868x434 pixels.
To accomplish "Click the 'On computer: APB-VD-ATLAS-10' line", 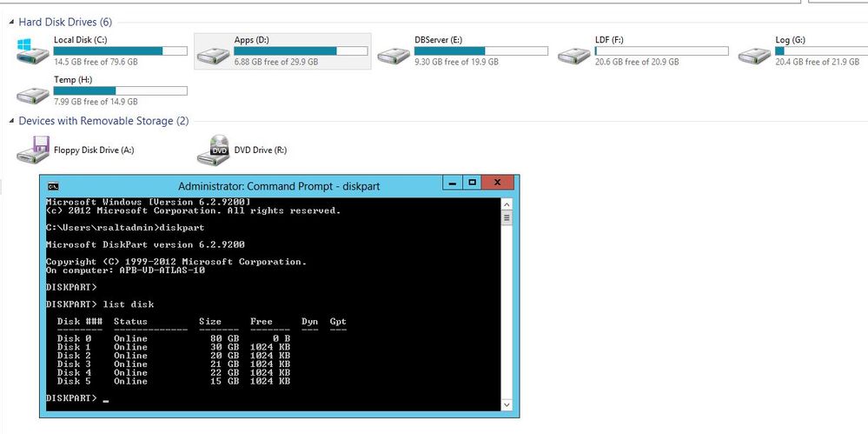I will (125, 270).
